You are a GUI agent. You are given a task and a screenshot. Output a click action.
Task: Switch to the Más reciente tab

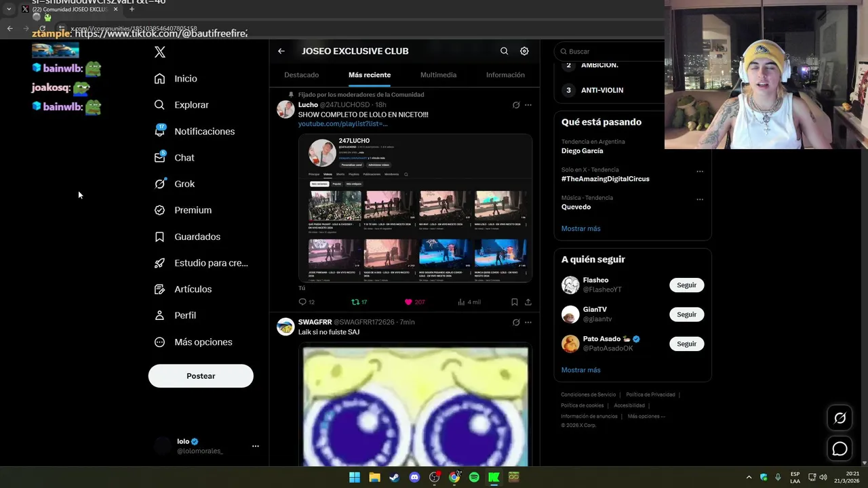pyautogui.click(x=370, y=75)
